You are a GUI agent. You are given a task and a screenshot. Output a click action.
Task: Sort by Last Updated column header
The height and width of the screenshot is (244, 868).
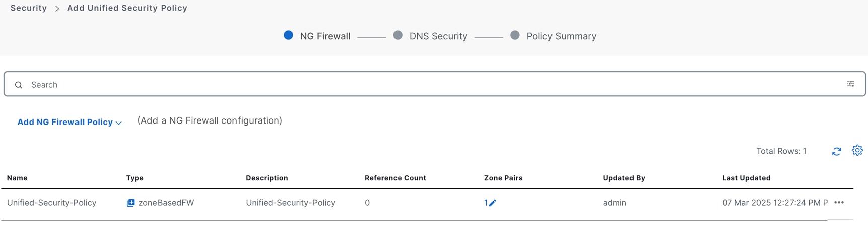746,178
